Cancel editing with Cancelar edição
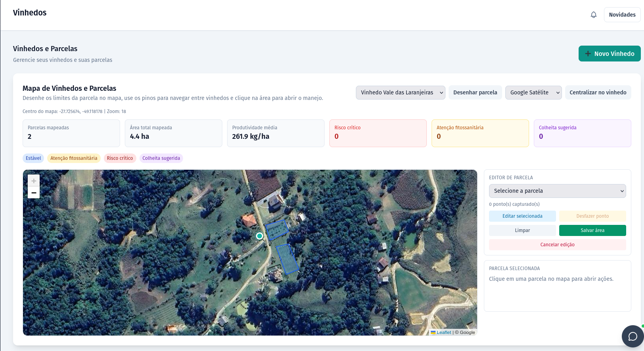Screen dimensions: 644x351 coord(557,245)
